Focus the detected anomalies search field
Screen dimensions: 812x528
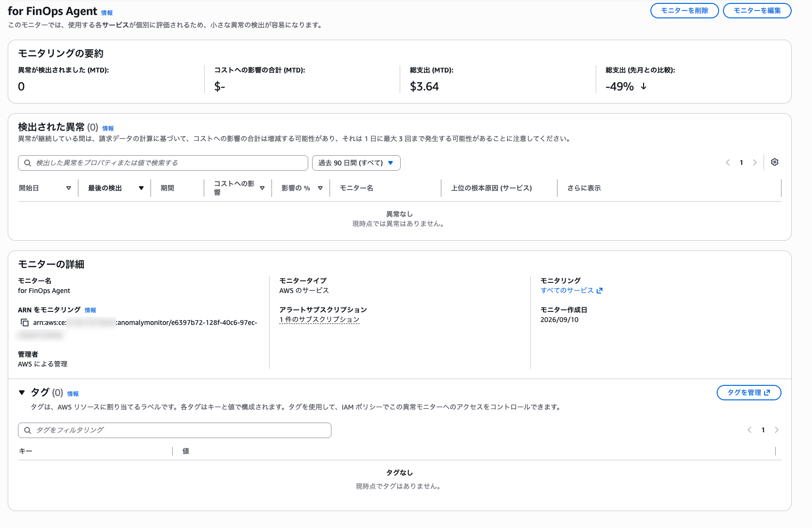coord(163,163)
